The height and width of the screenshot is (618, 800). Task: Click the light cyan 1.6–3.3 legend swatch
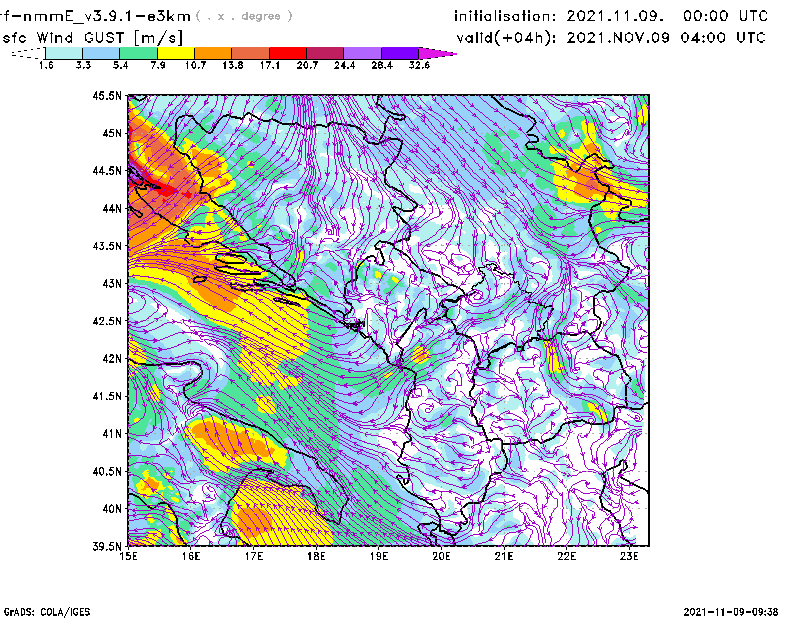pos(64,53)
